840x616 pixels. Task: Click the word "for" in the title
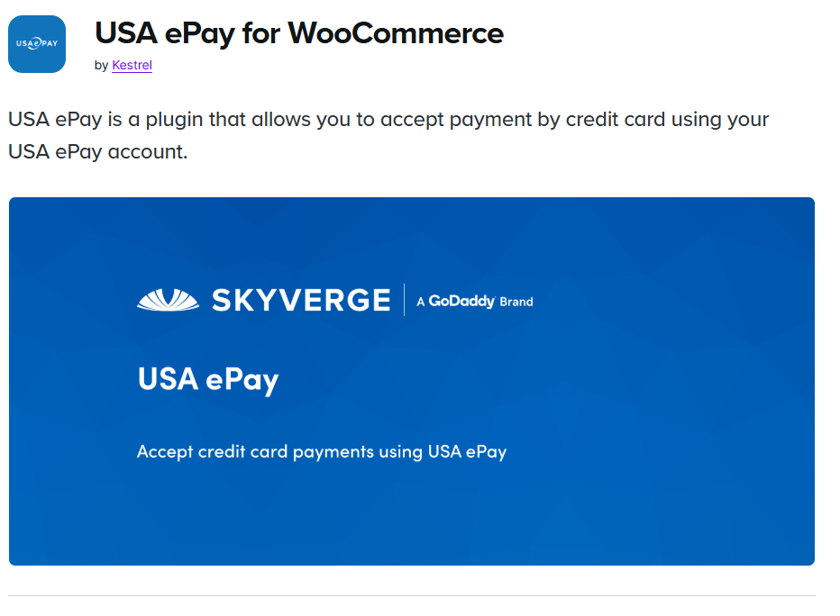pyautogui.click(x=261, y=33)
